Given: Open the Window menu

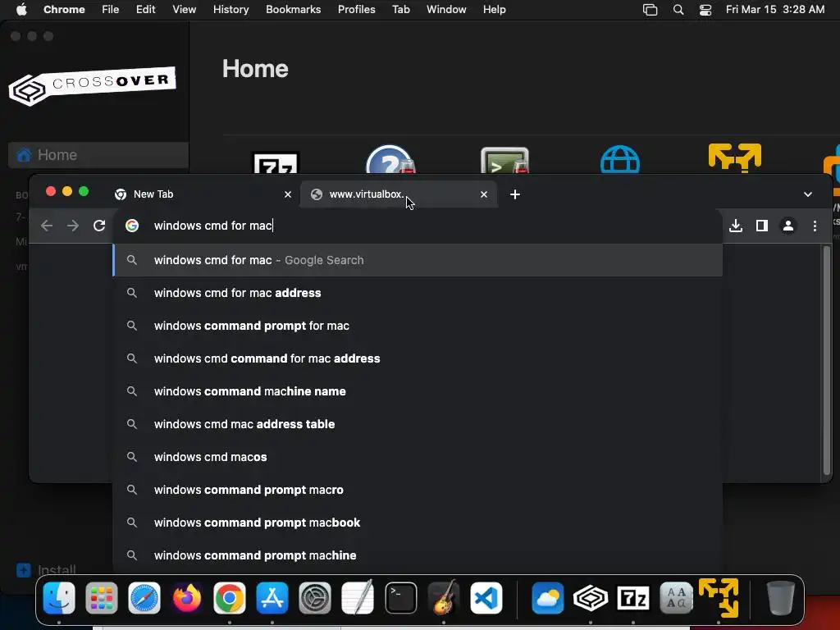Looking at the screenshot, I should tap(446, 10).
